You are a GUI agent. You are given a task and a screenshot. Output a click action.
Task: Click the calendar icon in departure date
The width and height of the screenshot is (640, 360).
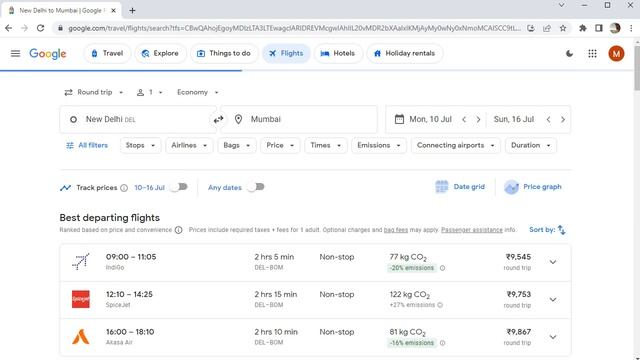click(x=399, y=119)
